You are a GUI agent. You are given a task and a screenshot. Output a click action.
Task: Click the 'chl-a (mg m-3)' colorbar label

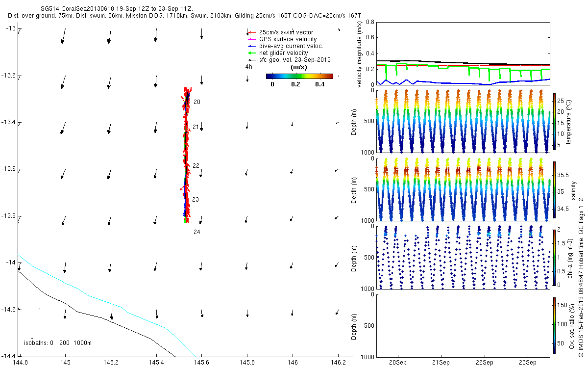569,258
